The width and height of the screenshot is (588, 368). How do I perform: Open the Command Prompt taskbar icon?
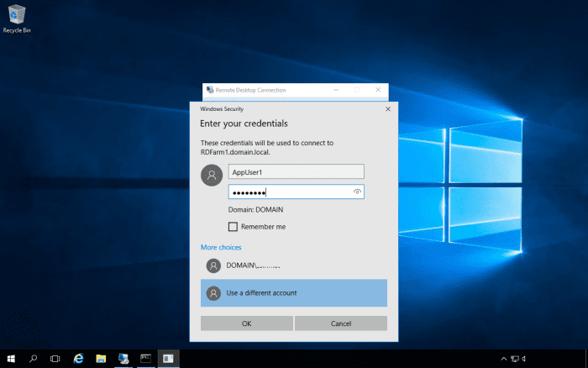[145, 358]
